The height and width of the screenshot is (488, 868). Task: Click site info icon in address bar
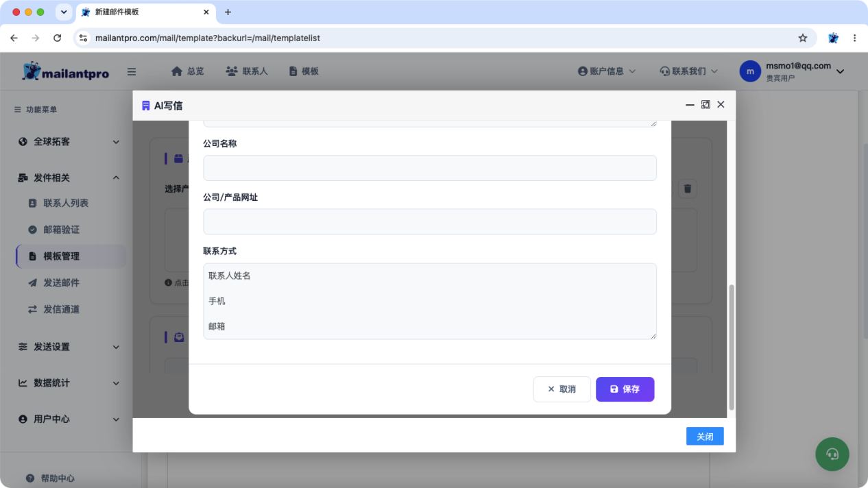[83, 38]
